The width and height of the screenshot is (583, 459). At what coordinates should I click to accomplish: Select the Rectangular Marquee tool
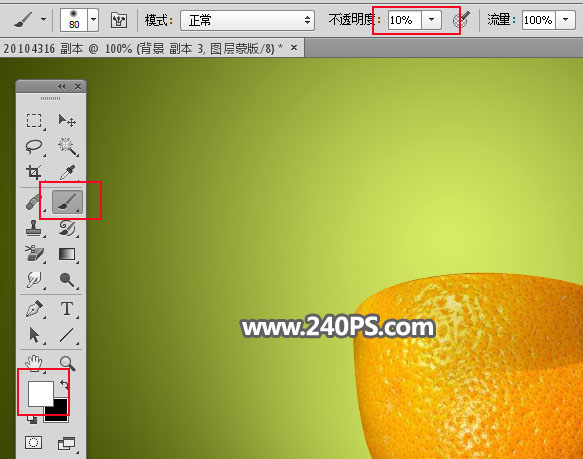point(34,121)
